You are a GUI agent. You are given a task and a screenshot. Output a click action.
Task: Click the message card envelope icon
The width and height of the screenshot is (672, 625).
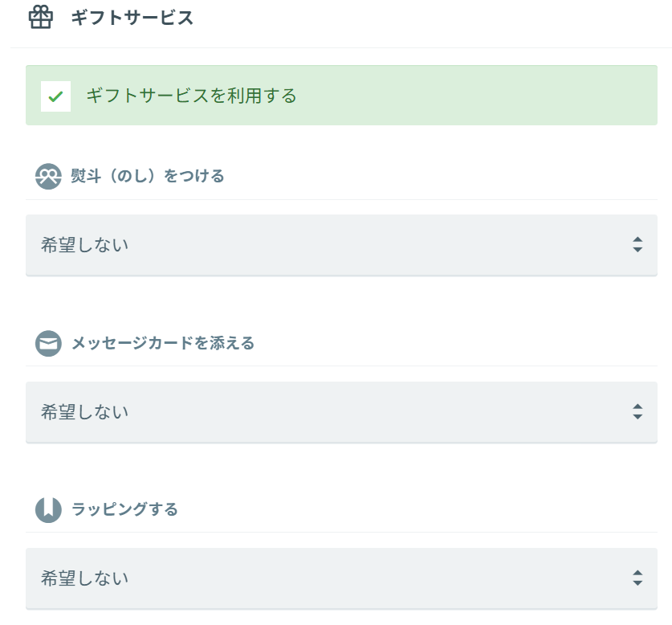[x=48, y=344]
